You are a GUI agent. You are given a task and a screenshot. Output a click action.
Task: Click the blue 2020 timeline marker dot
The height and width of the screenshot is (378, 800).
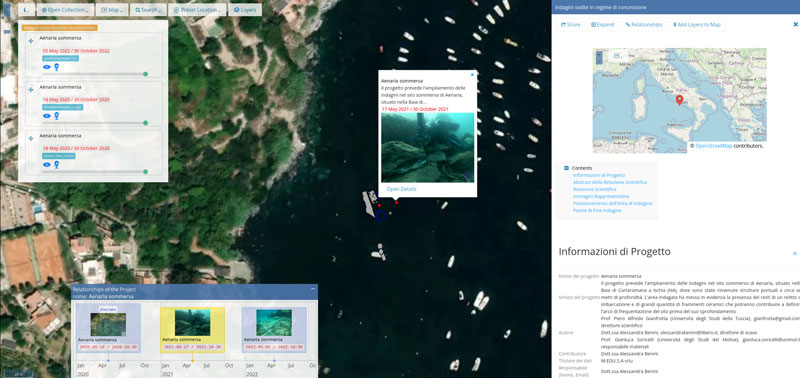tap(108, 360)
